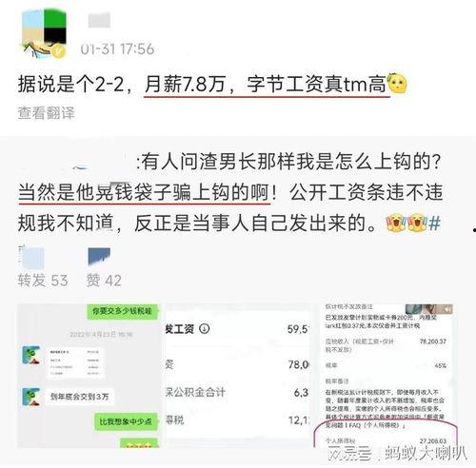Click the laughing-crying emoji pair in the repost

pyautogui.click(x=406, y=223)
